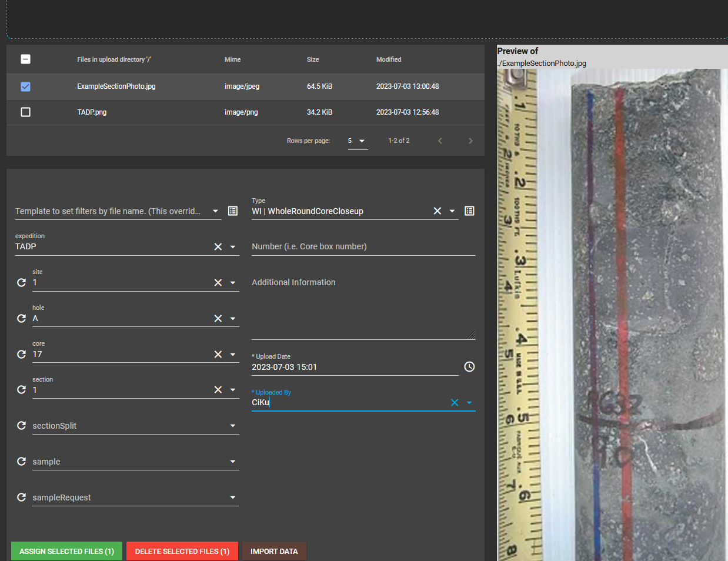Click into the Additional Information text area
This screenshot has height=561, width=728.
click(363, 309)
